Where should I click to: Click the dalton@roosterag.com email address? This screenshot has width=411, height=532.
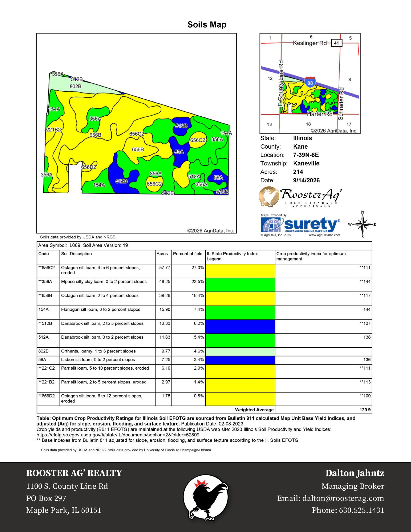coord(343,498)
